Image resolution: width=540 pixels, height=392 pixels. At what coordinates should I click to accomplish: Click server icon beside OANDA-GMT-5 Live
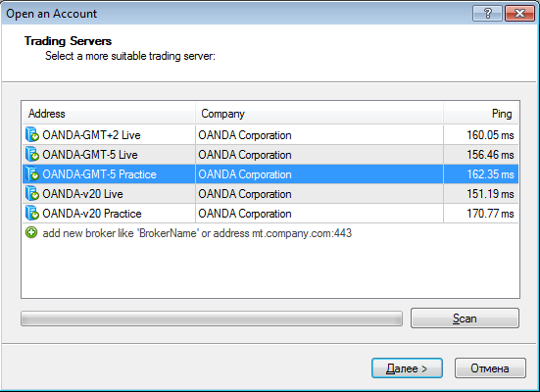pyautogui.click(x=32, y=154)
